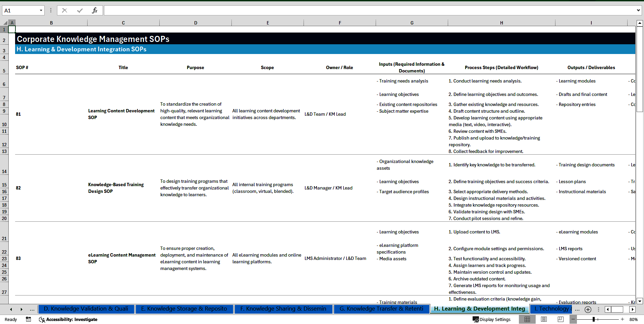Adjust the zoom slider
This screenshot has width=644, height=324.
(594, 319)
